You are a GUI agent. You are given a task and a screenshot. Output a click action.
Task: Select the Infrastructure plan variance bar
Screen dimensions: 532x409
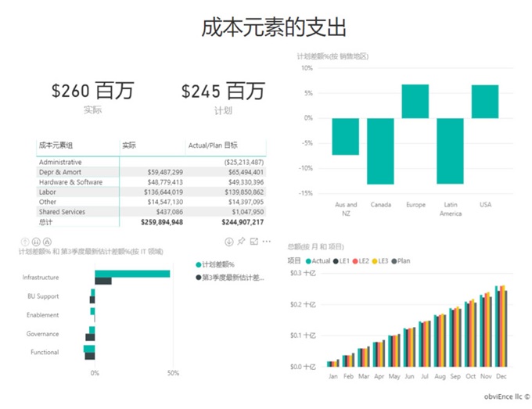coord(132,274)
